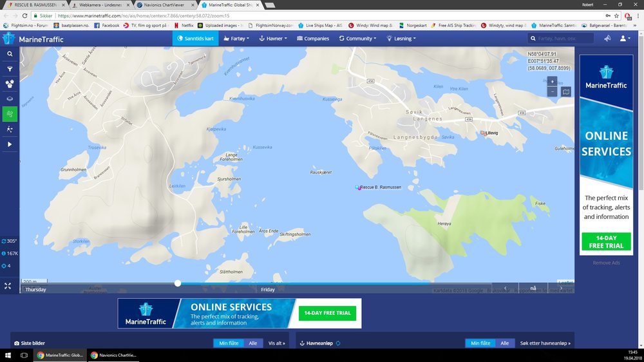Open the Chrome saved-password key icon
The width and height of the screenshot is (644, 362).
pyautogui.click(x=608, y=15)
